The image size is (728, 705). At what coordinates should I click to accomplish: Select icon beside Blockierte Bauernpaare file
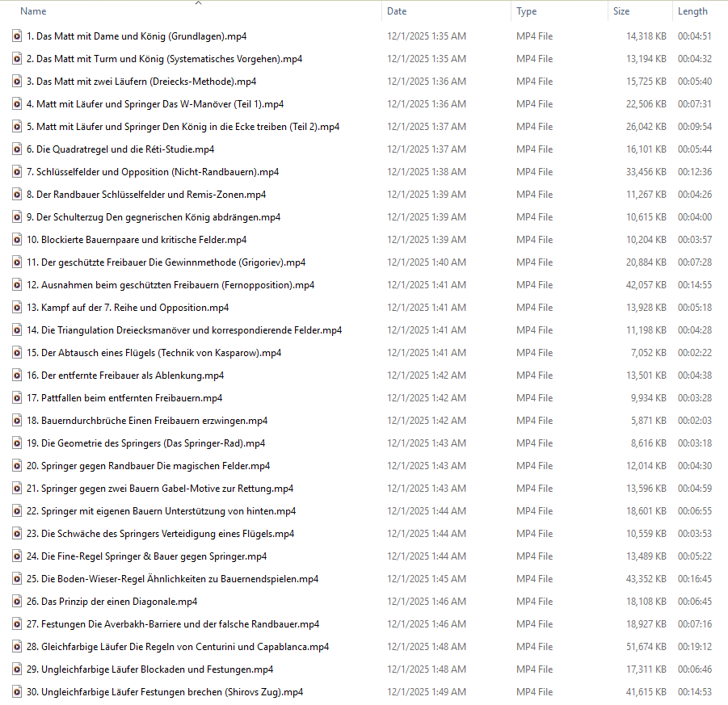point(17,240)
